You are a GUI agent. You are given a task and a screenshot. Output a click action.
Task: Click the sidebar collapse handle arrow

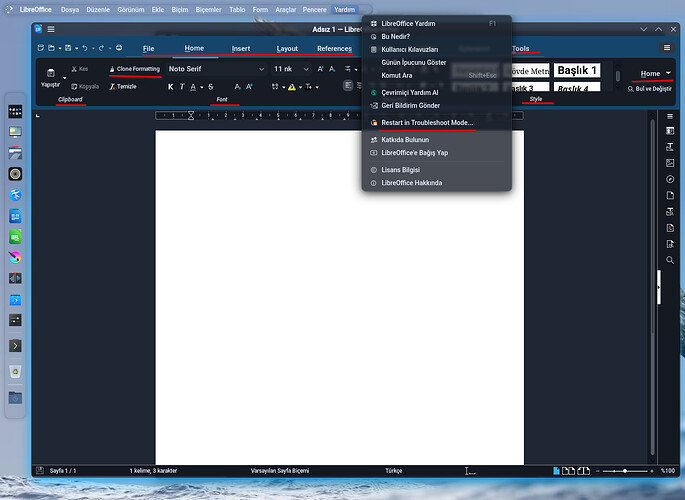(x=659, y=287)
